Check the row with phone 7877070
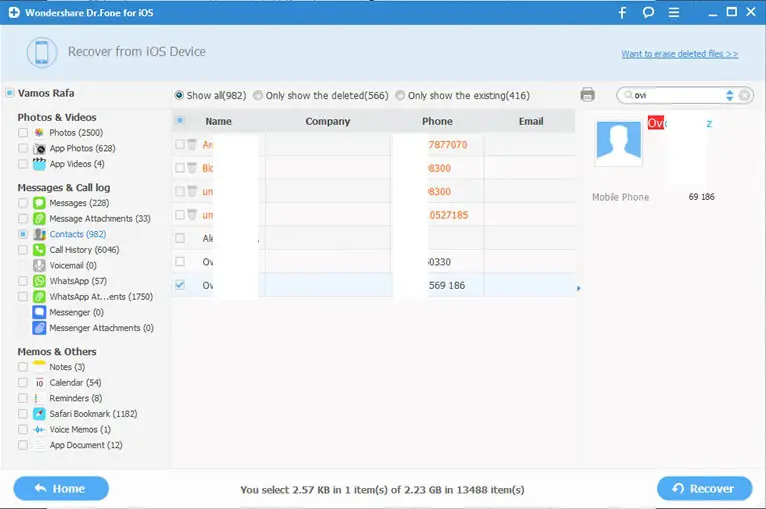 (x=180, y=144)
